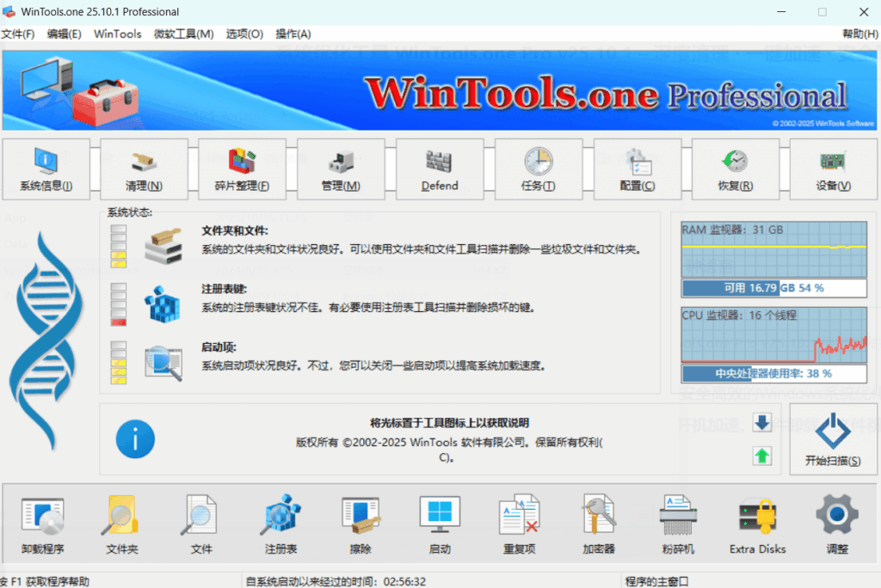Open the 系统信息 system info panel icon
The image size is (881, 588).
click(x=46, y=168)
